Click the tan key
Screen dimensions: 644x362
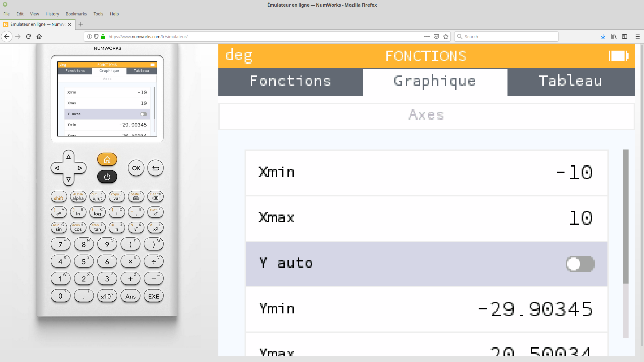coord(98,228)
